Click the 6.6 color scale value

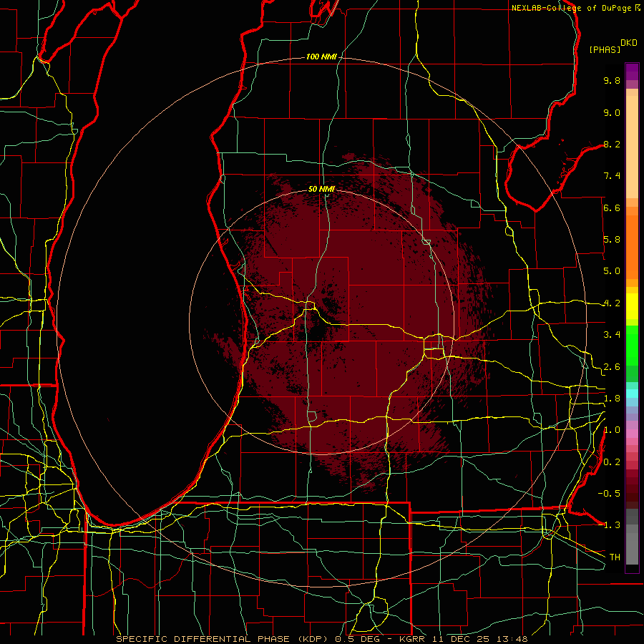(x=612, y=208)
